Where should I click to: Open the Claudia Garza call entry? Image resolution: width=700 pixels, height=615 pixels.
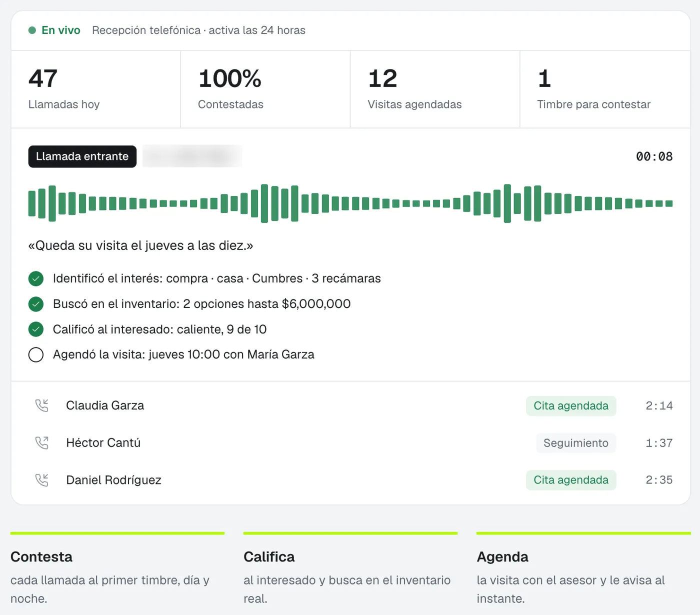pos(350,405)
